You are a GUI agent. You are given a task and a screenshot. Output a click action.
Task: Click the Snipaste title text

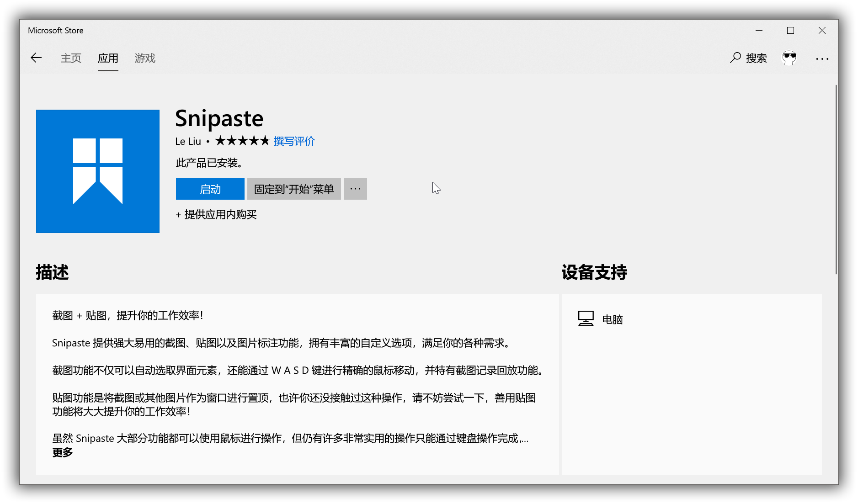coord(219,118)
